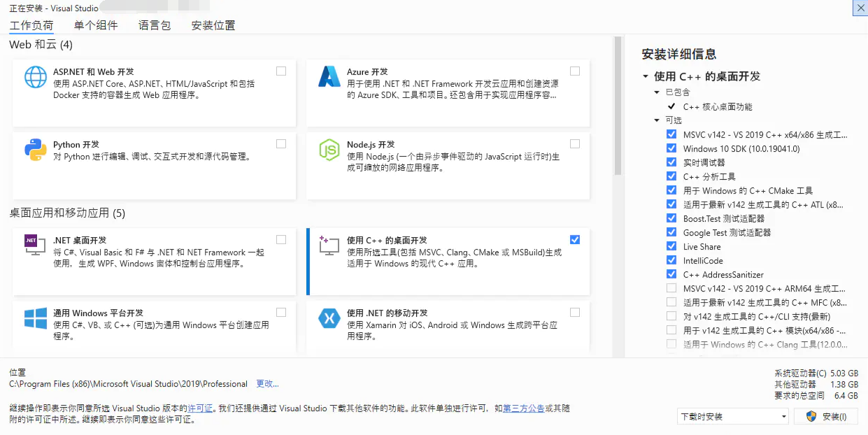Uncheck the IntelliCode component

(x=671, y=260)
